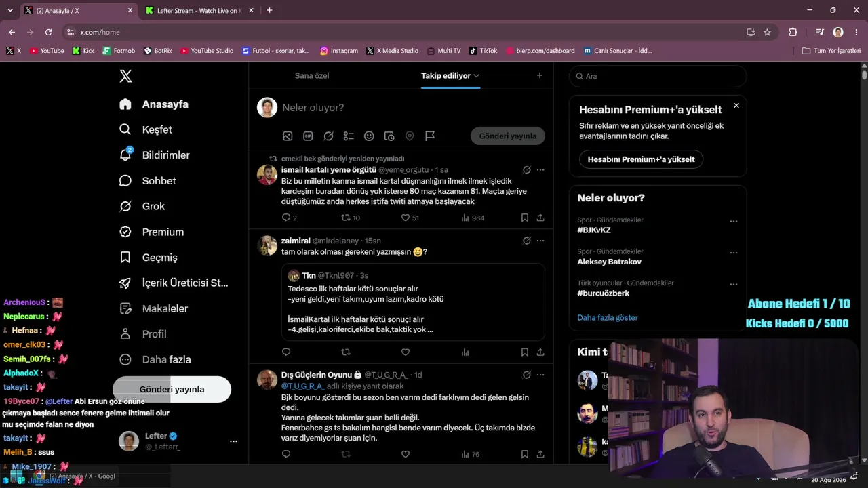Open the Aleksey Batrakov trend

coord(609,262)
